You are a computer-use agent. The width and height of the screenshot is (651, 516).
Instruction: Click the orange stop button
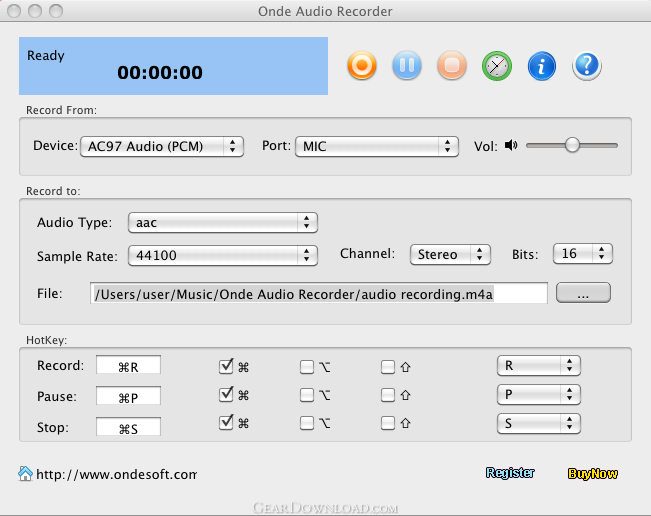point(452,66)
